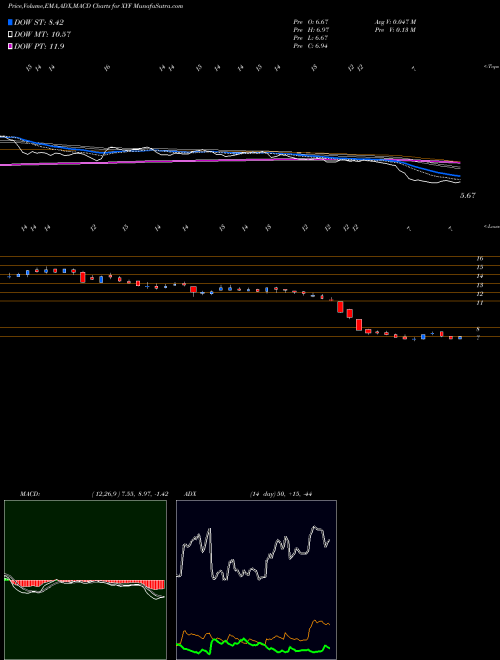Click the magenta DOW PT legend swatch
The height and width of the screenshot is (660, 500).
tap(10, 46)
